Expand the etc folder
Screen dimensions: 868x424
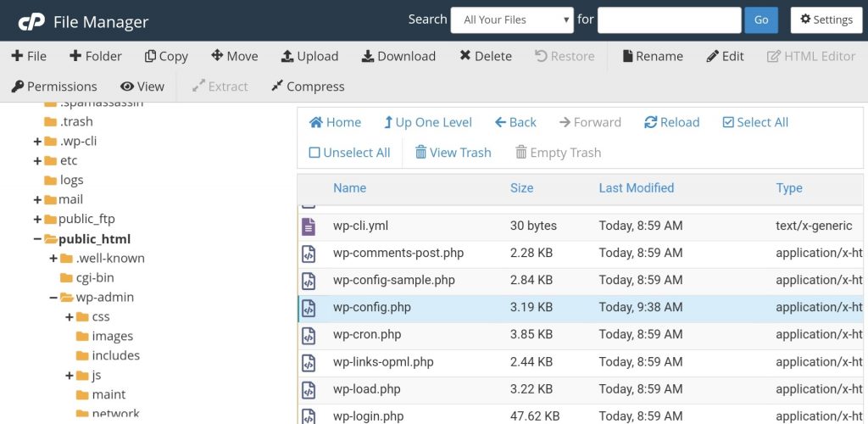coord(37,161)
